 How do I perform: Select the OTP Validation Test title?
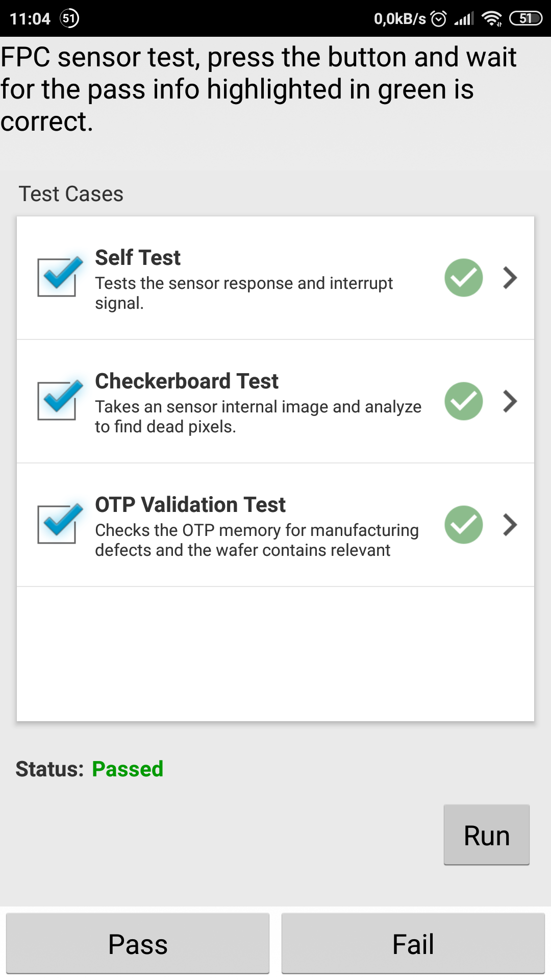pos(190,505)
